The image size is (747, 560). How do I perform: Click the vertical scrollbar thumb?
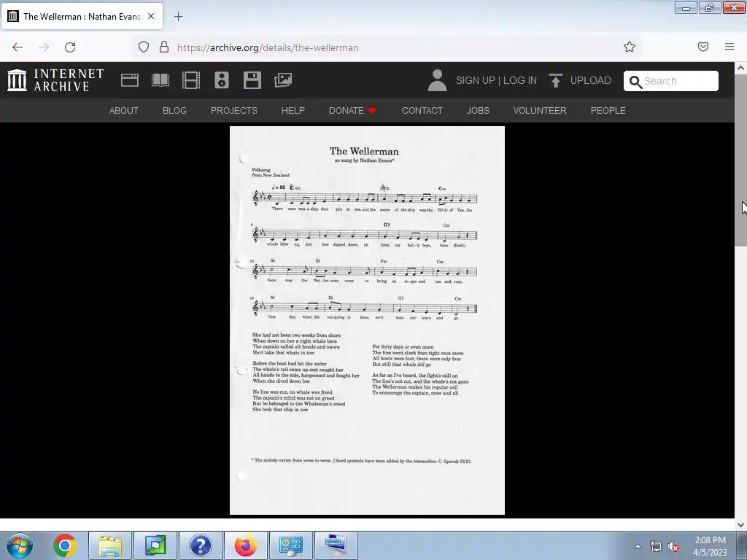click(741, 160)
